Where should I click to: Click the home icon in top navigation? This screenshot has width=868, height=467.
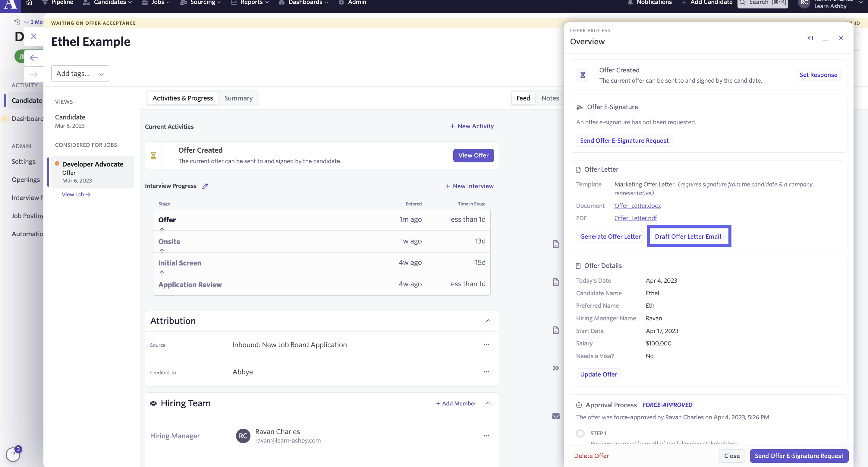coord(29,3)
